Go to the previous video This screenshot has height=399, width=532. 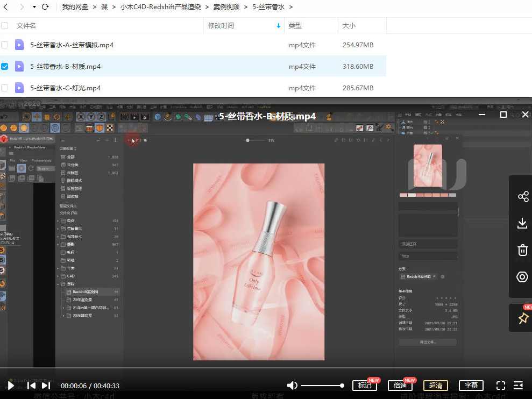[x=31, y=386]
